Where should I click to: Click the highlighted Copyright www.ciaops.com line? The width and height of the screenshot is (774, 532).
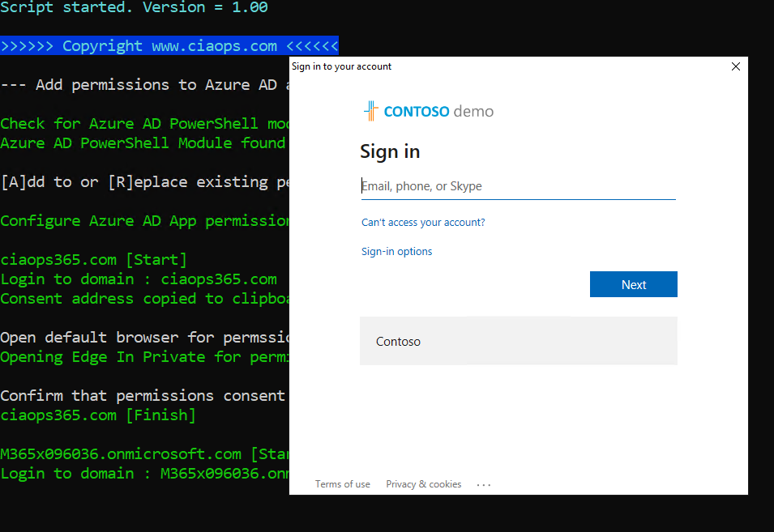click(x=169, y=46)
